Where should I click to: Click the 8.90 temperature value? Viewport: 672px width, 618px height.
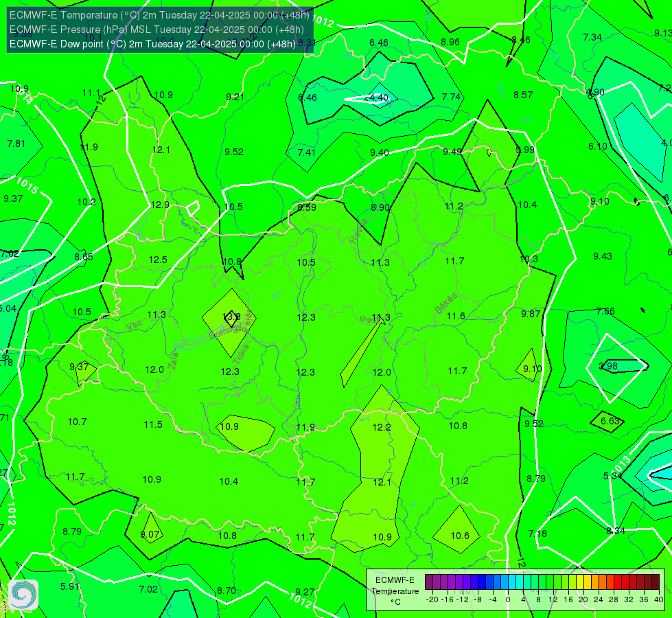380,207
